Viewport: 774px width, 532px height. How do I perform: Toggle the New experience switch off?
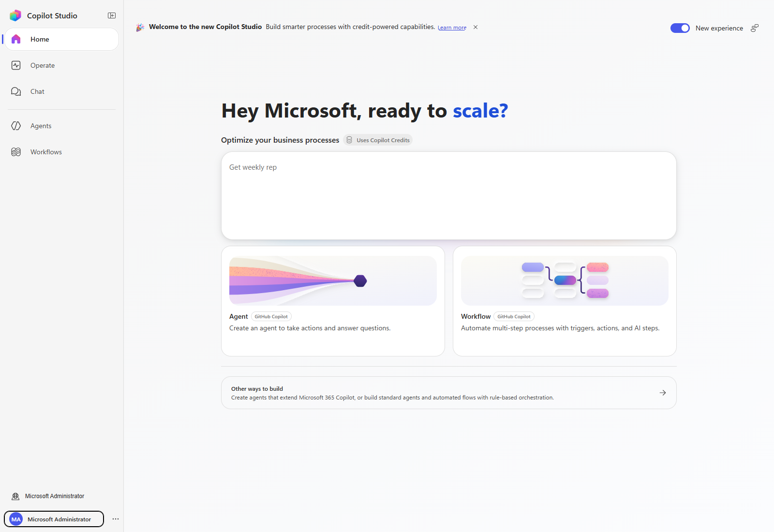pos(680,28)
